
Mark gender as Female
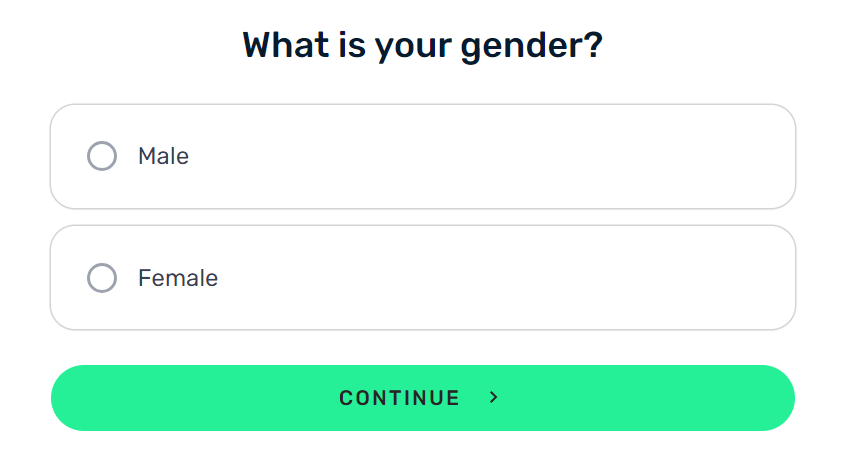102,278
